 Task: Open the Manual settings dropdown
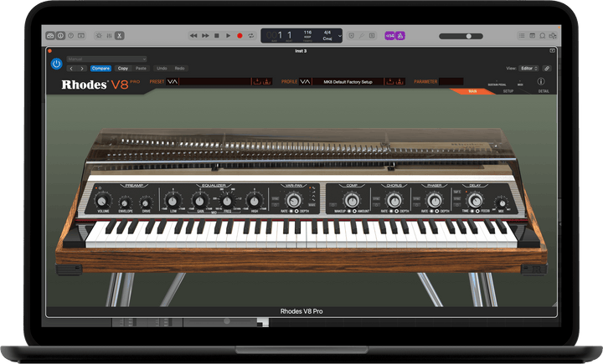[106, 59]
